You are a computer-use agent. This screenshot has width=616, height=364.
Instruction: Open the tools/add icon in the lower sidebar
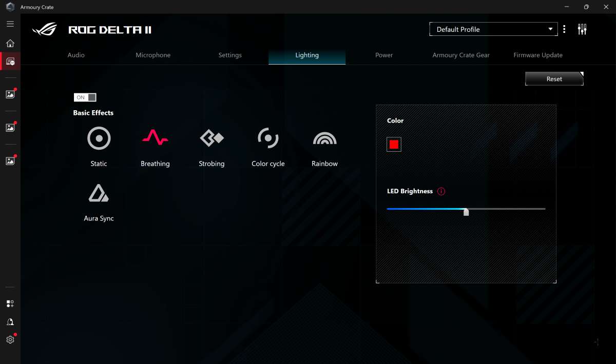click(10, 304)
